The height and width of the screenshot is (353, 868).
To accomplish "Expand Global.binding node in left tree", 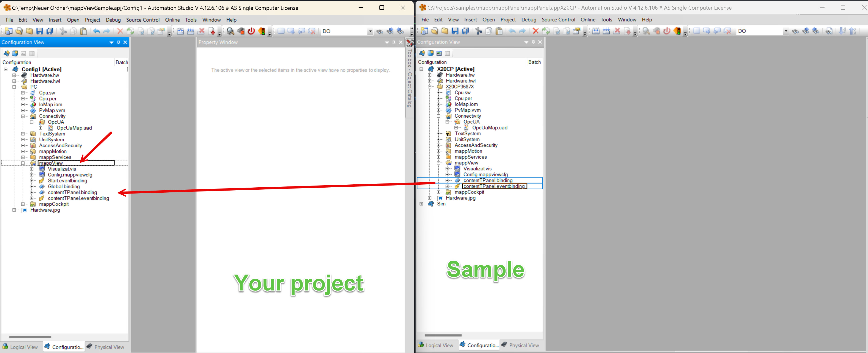I will 32,187.
